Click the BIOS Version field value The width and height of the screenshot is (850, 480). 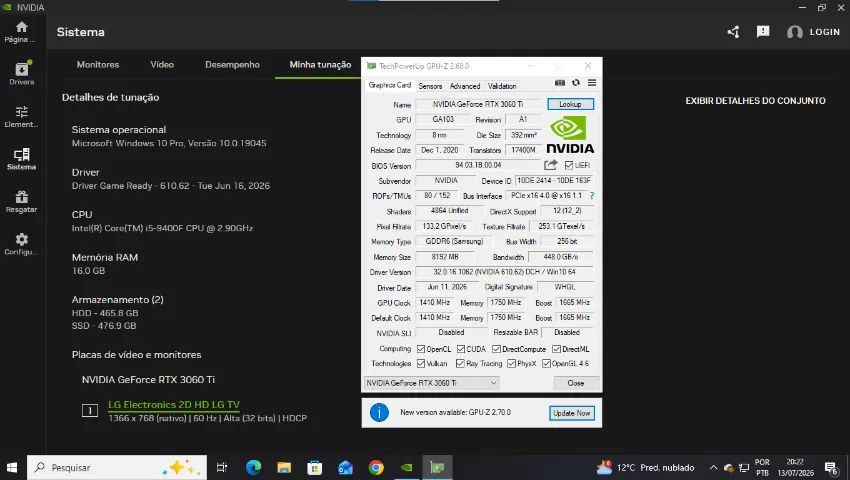click(478, 165)
